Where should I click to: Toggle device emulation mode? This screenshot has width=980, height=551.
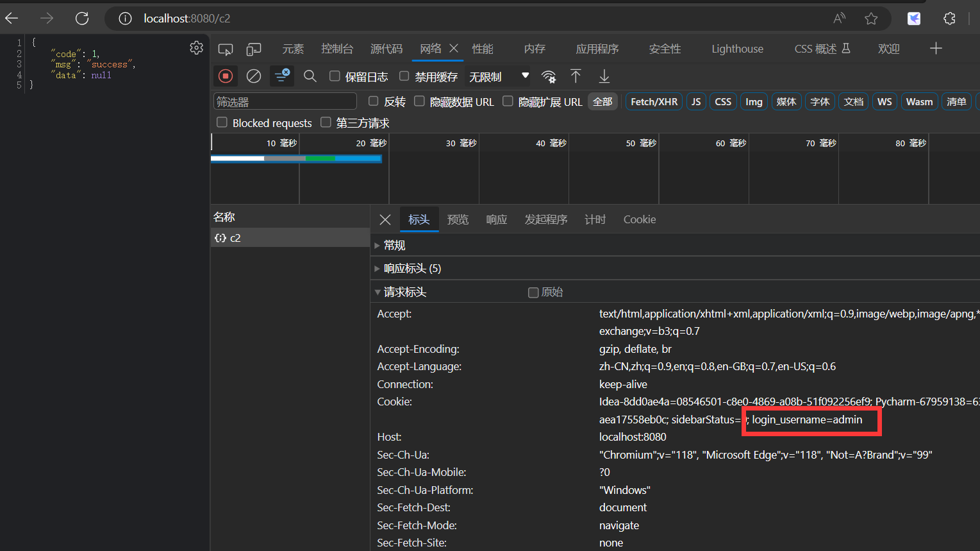(254, 49)
